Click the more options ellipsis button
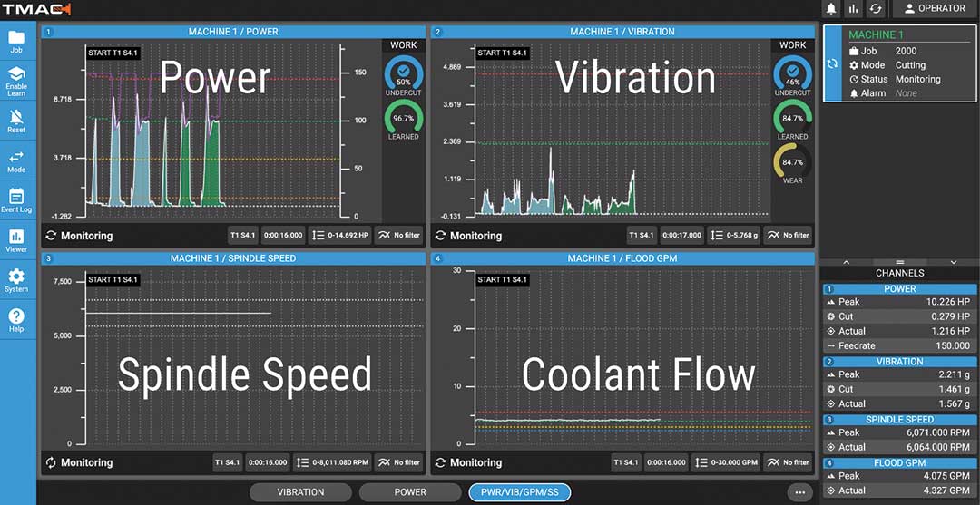 tap(799, 492)
